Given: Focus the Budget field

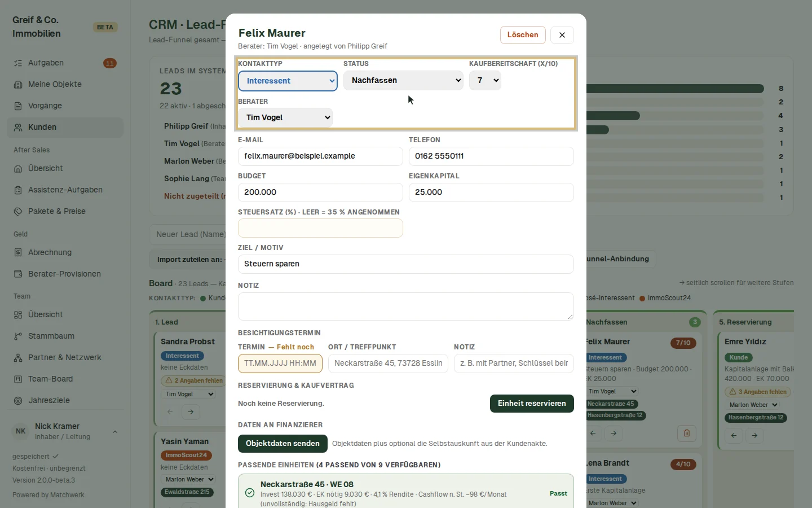Looking at the screenshot, I should (x=320, y=192).
